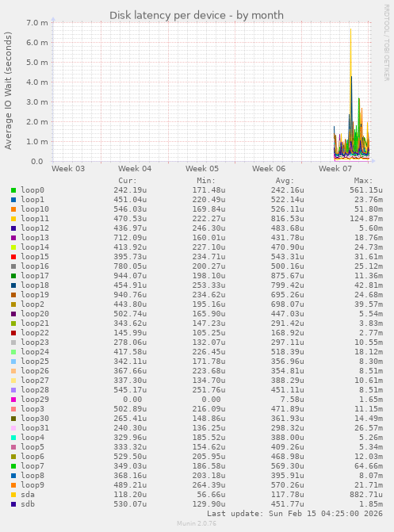Viewport: 394px width, 532px height.
Task: Click the loop0 green legend swatch
Action: click(13, 190)
